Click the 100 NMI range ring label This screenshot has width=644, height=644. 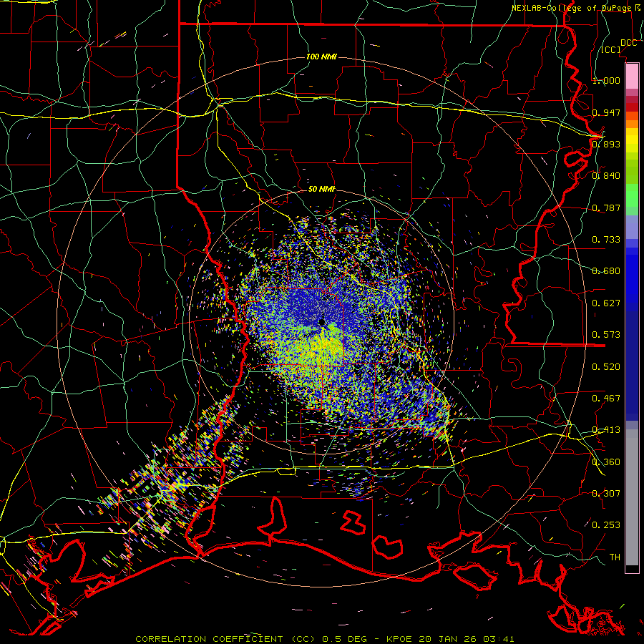tap(321, 57)
